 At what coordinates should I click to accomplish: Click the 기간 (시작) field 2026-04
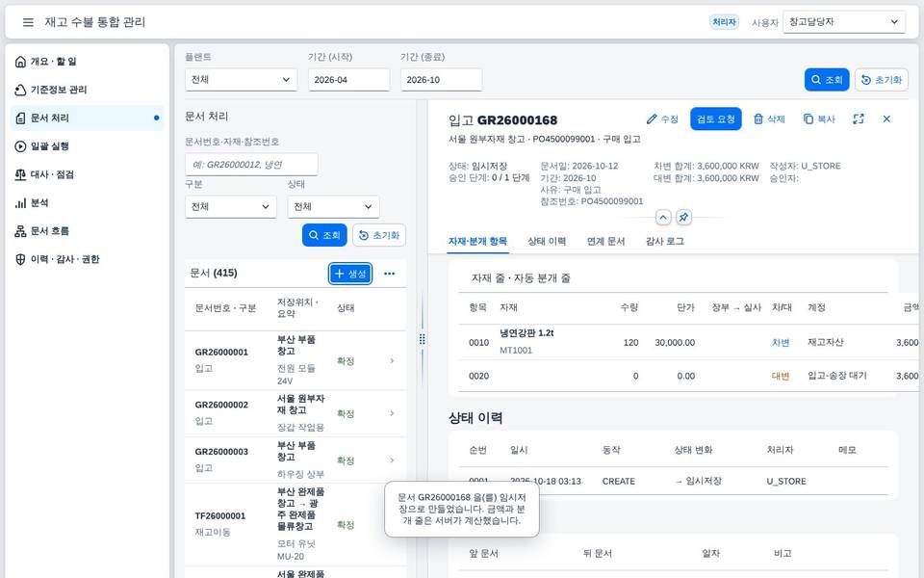pos(348,80)
